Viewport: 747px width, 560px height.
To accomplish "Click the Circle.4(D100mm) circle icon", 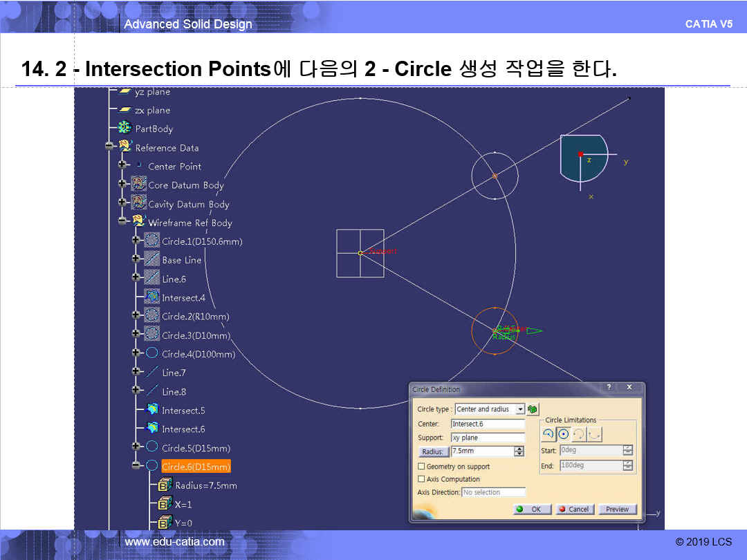I will pos(151,353).
